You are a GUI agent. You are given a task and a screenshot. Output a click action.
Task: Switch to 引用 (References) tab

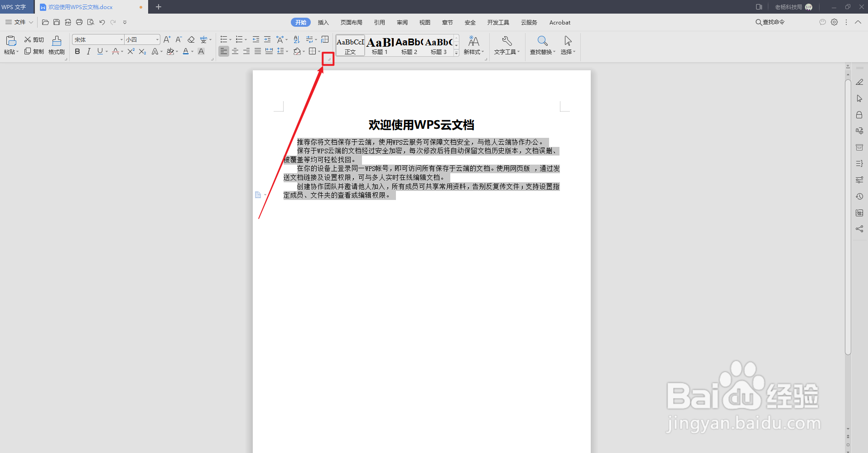[x=379, y=22]
